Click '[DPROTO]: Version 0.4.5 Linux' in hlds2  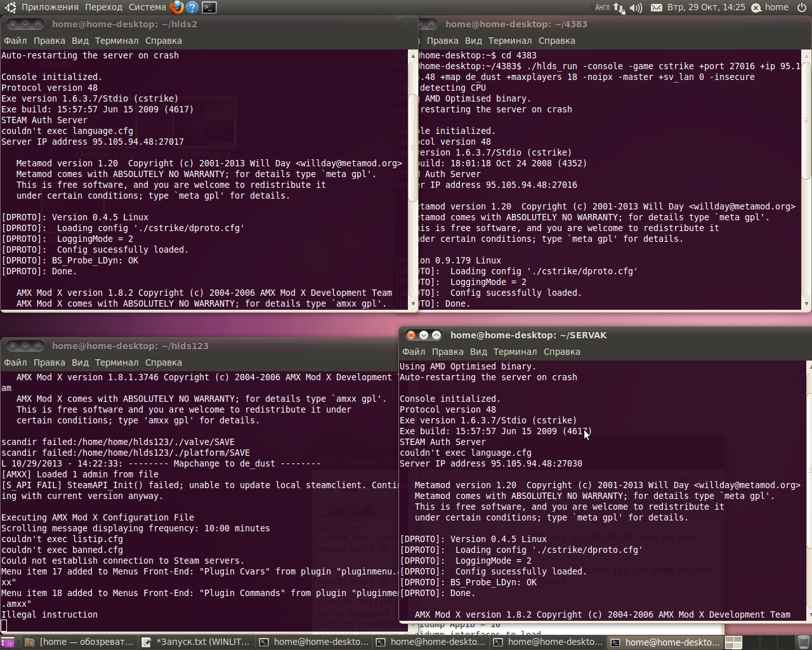75,217
